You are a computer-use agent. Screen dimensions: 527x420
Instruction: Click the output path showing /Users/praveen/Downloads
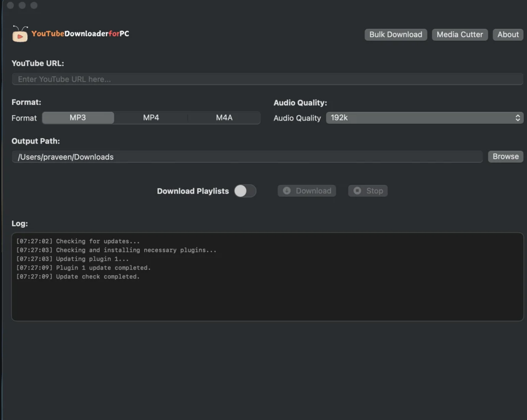[247, 157]
